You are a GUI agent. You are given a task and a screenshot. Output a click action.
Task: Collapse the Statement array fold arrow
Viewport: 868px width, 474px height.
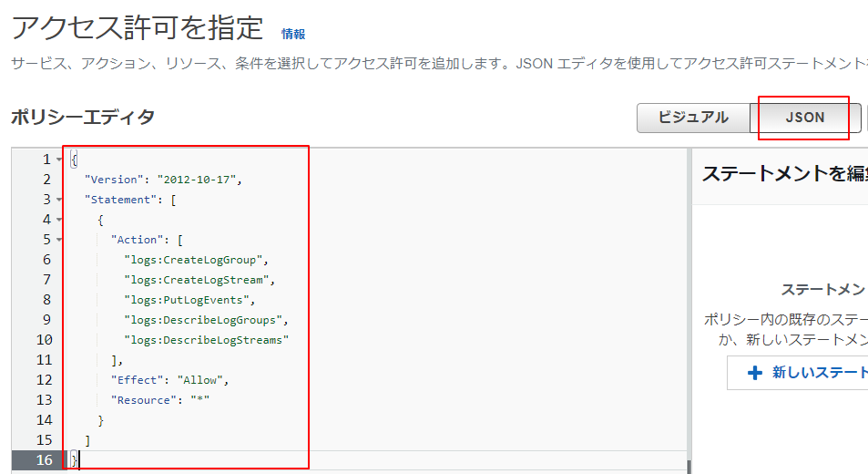pyautogui.click(x=59, y=200)
